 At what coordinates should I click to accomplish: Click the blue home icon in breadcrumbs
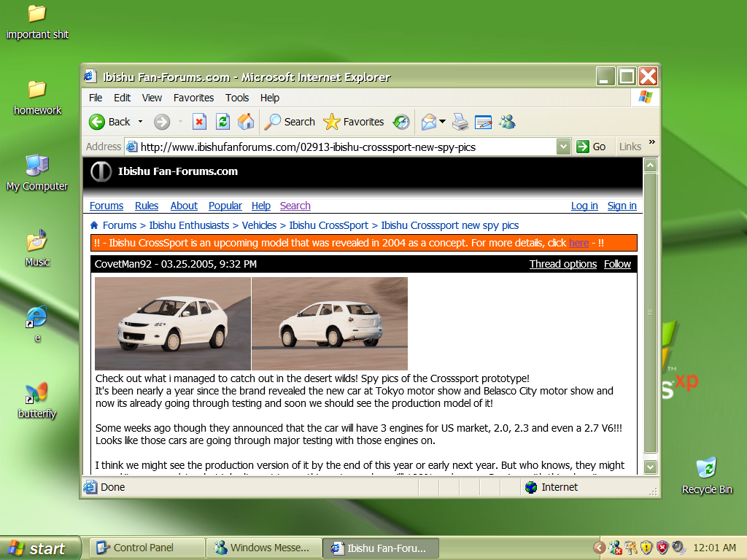pos(94,225)
